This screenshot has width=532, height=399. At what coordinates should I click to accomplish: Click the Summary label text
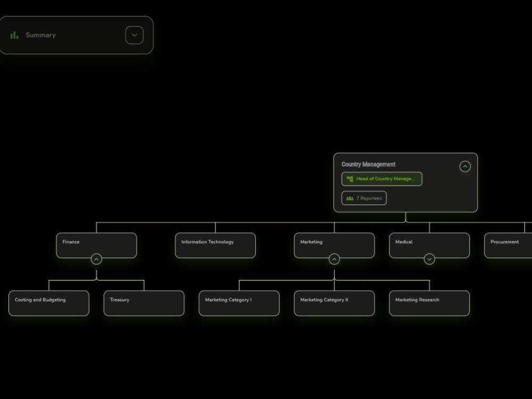click(x=41, y=35)
